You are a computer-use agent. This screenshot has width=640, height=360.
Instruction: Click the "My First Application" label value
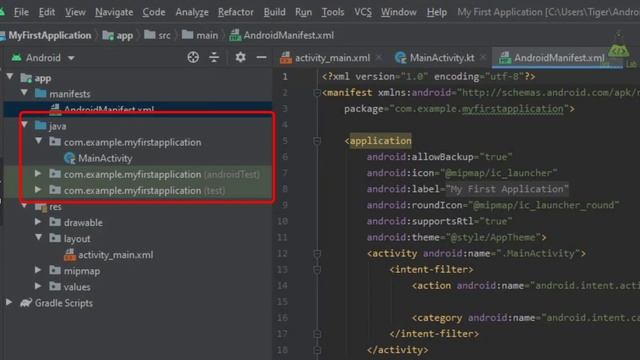[507, 189]
